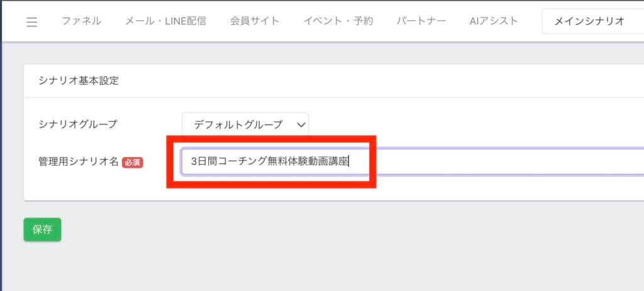Click the 管理用シナリオ名 label
The height and width of the screenshot is (291, 644).
(79, 162)
